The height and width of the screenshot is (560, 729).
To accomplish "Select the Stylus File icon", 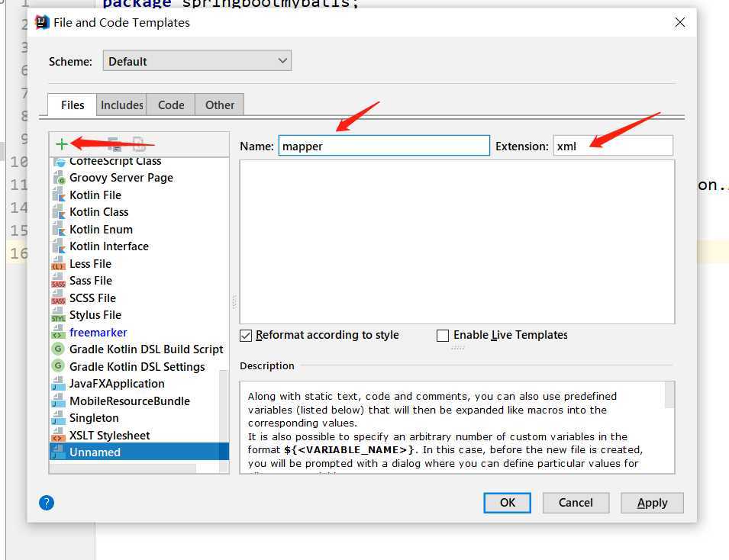I will pyautogui.click(x=59, y=315).
